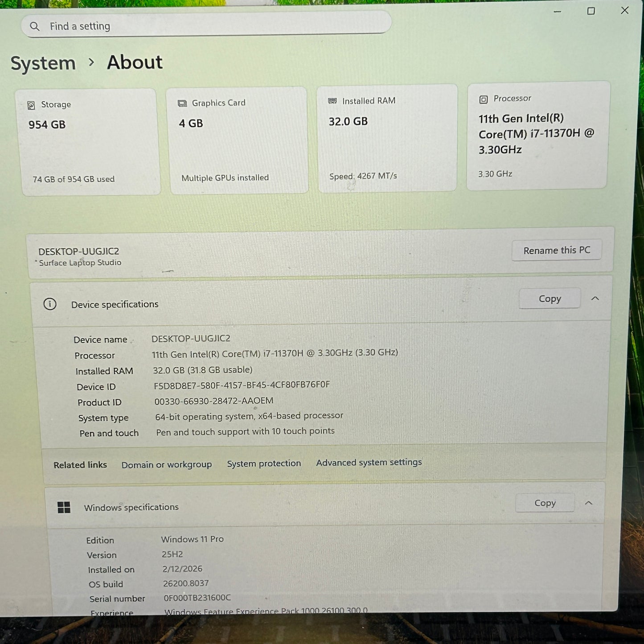Click the Windows logo beside Windows specifications
The height and width of the screenshot is (644, 644).
[x=64, y=507]
